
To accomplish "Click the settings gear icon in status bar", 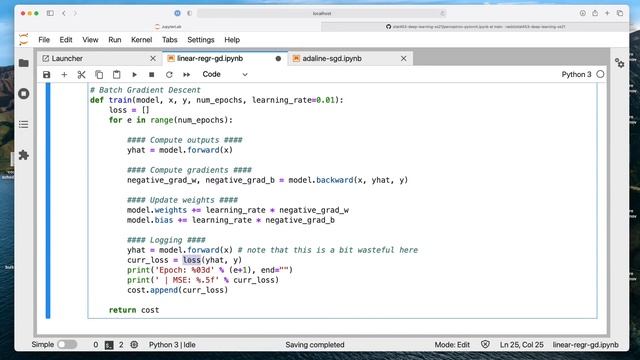I will [x=134, y=345].
